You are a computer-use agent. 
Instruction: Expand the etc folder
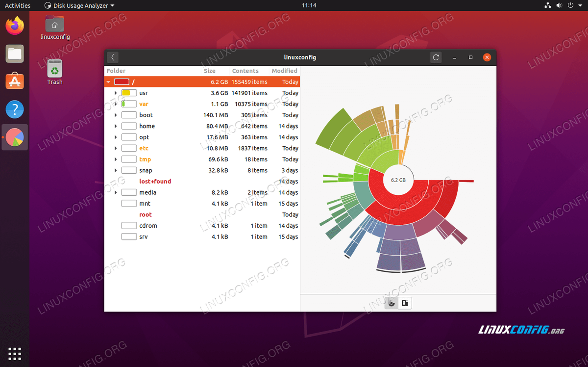pyautogui.click(x=116, y=148)
